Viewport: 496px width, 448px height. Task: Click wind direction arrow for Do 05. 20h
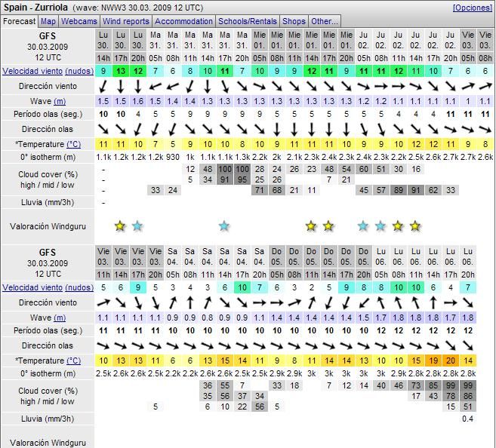tap(363, 302)
